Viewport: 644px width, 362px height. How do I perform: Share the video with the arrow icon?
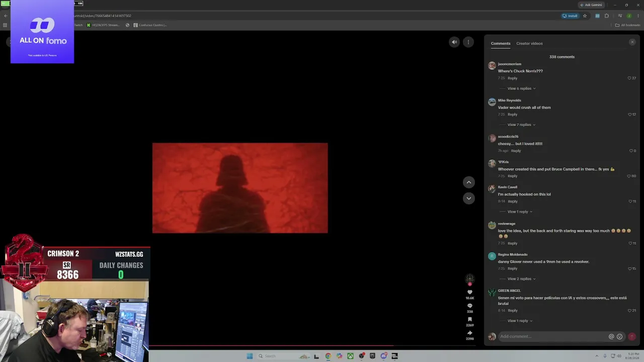pos(470,333)
